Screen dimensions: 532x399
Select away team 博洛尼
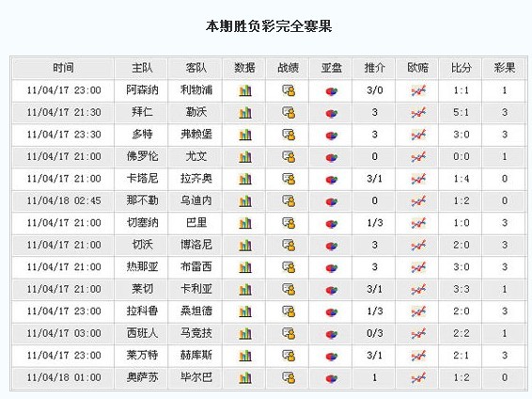click(196, 245)
